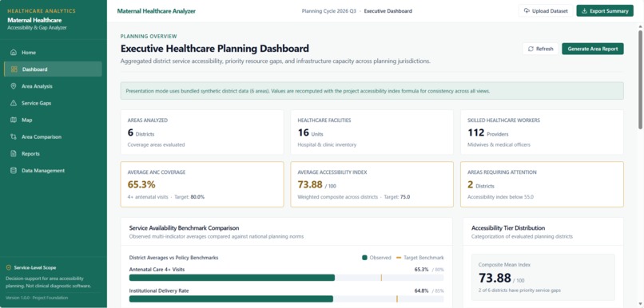Click the Service-Level Scope shield icon
Image resolution: width=644 pixels, height=308 pixels.
pyautogui.click(x=9, y=267)
